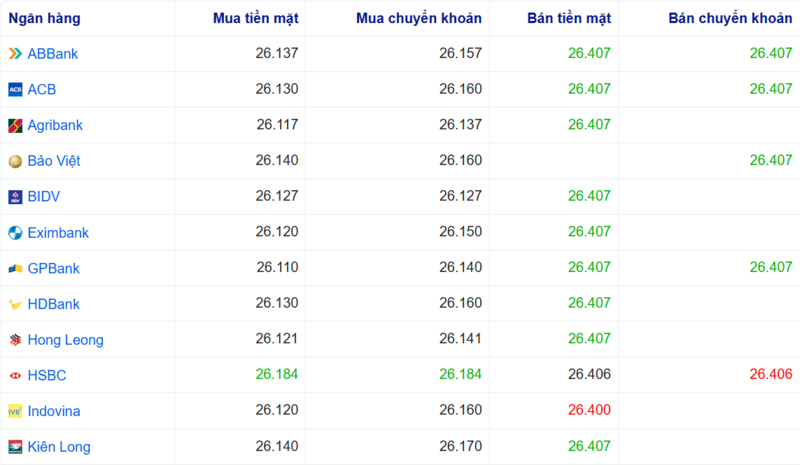Select HSBC Mua tiền mặt 26.184
800x465 pixels.
click(277, 375)
